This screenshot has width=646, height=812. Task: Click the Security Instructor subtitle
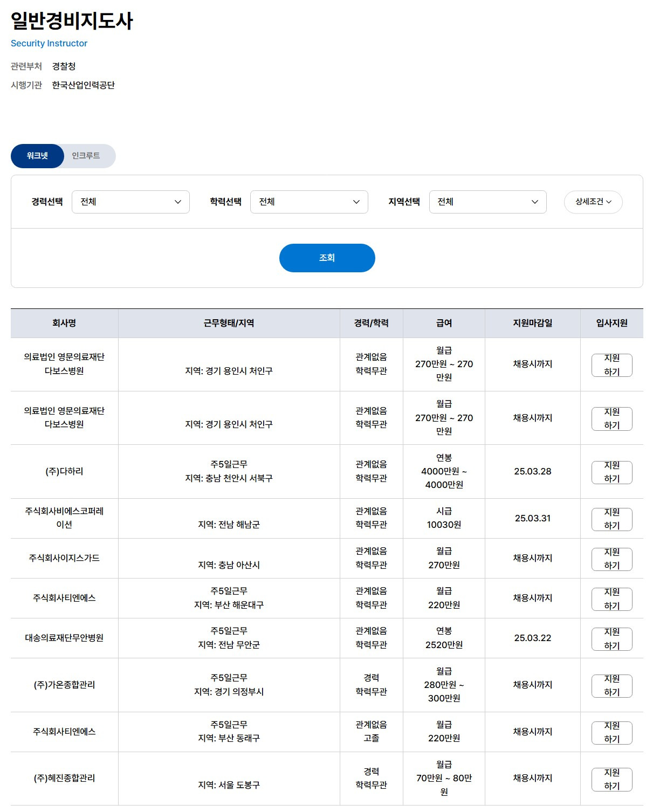pyautogui.click(x=49, y=43)
